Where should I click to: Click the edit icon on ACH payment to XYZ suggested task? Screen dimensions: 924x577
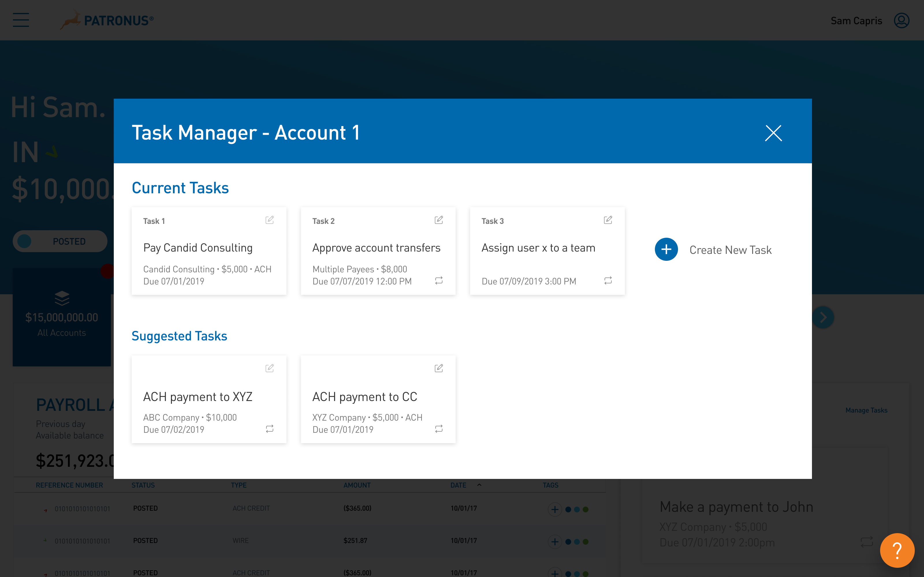(269, 368)
